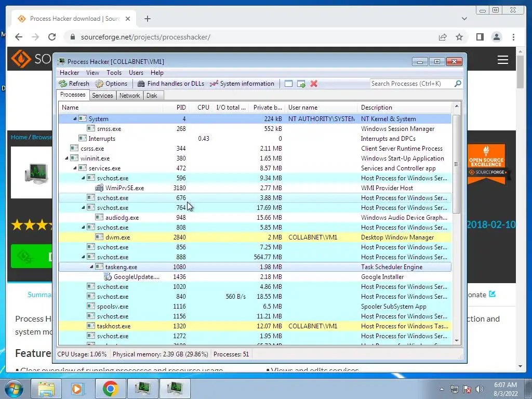Collapse the wininit.exe tree node
Image resolution: width=532 pixels, height=399 pixels.
click(67, 158)
